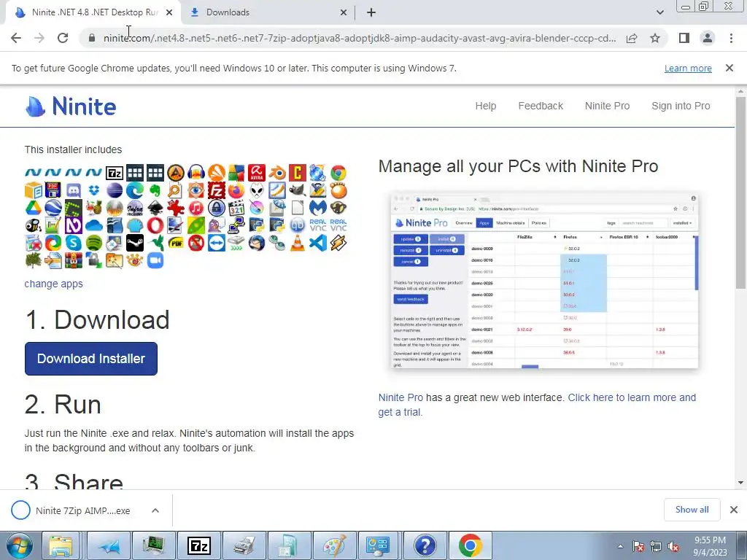Click the Chrome icon in installer list
The height and width of the screenshot is (560, 747).
pyautogui.click(x=338, y=172)
